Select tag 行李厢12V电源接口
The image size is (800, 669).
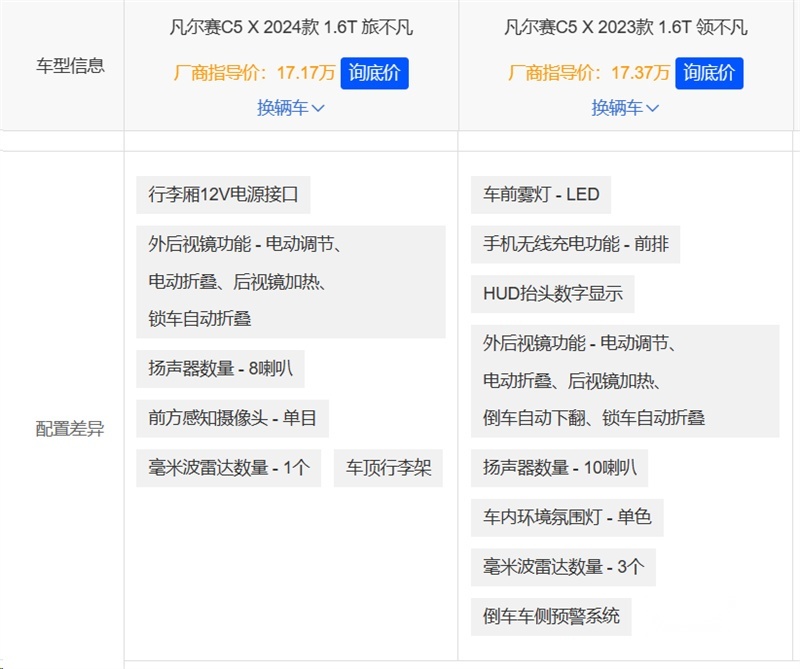coord(223,194)
